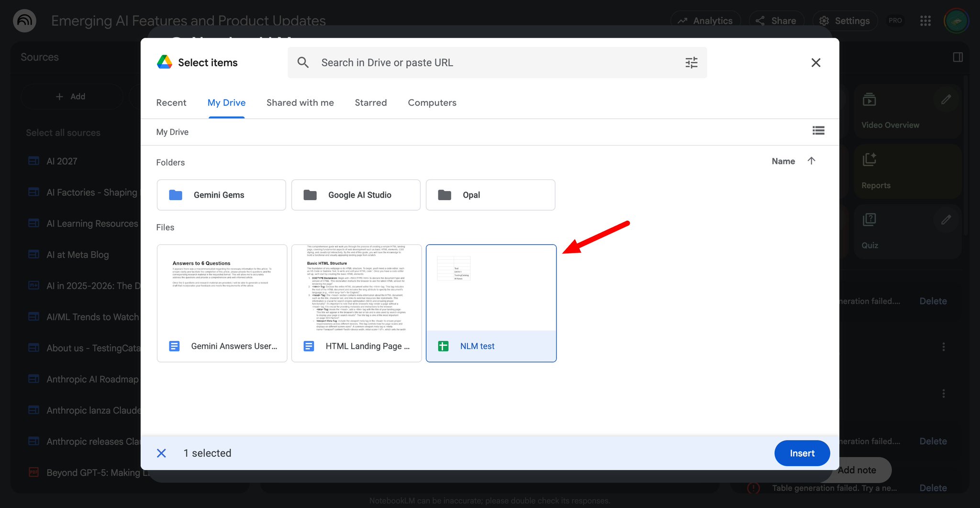The height and width of the screenshot is (508, 980).
Task: Clear the current selection
Action: click(x=161, y=453)
